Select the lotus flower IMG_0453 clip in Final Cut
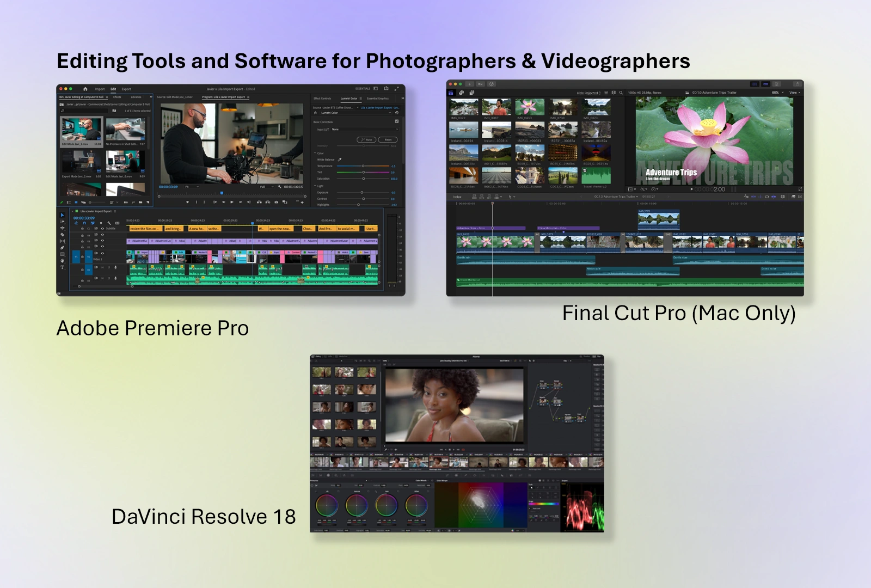This screenshot has width=871, height=588. pos(529,107)
